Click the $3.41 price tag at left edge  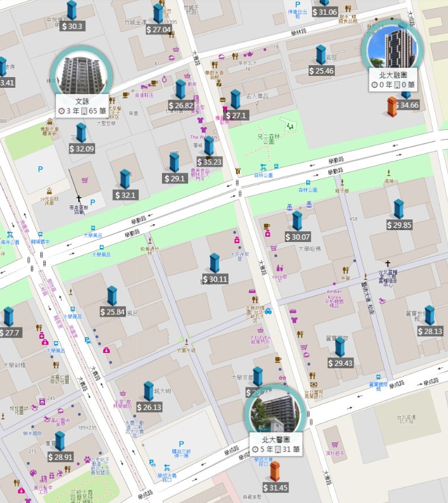click(7, 83)
